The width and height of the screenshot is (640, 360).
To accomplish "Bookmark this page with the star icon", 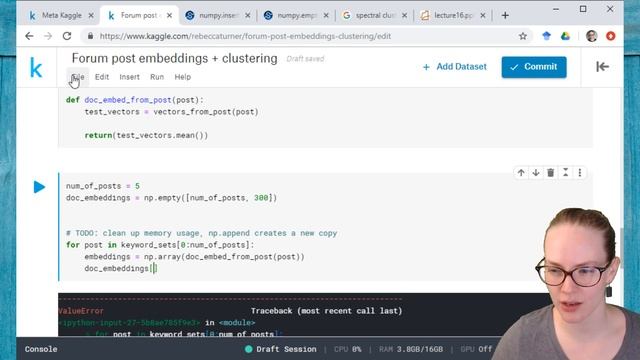I will [x=523, y=36].
